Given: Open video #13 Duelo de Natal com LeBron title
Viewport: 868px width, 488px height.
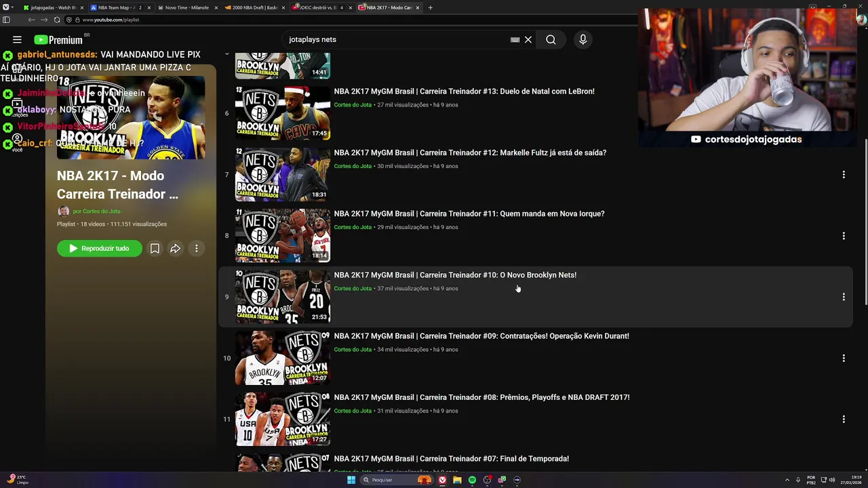Looking at the screenshot, I should [x=464, y=91].
